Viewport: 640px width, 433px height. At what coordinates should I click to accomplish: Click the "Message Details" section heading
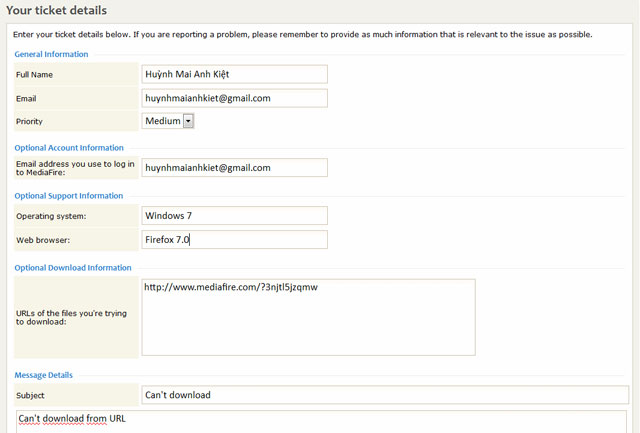43,375
